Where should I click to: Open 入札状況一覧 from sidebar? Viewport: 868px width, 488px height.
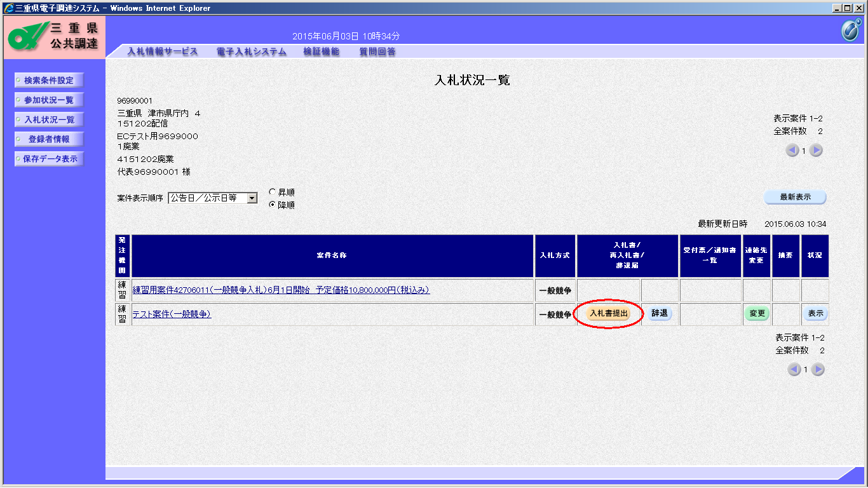tap(49, 120)
